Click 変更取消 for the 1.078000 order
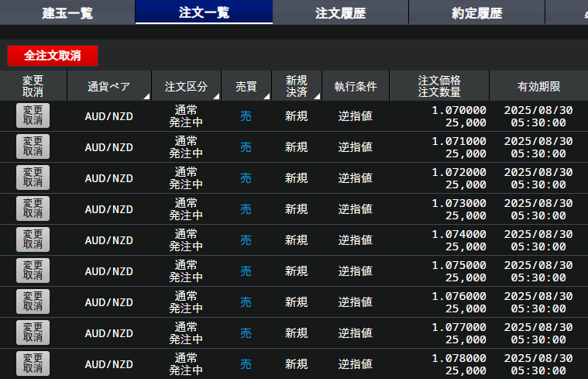588x379 pixels. click(x=33, y=363)
